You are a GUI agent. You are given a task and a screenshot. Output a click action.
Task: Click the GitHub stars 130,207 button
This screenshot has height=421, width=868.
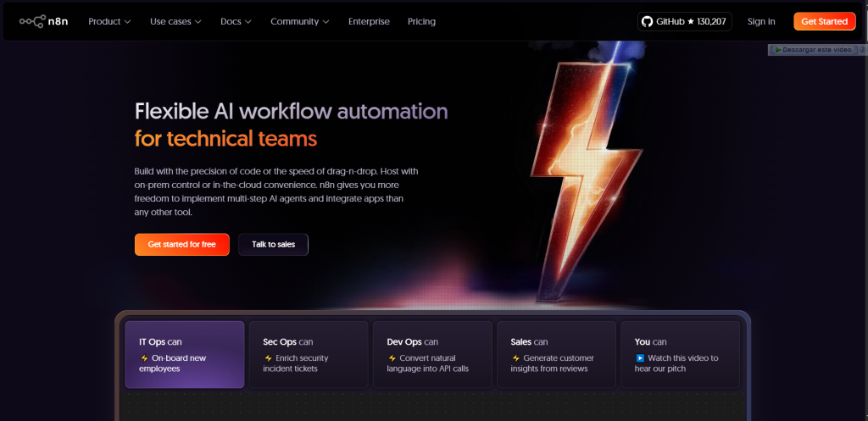pos(685,21)
